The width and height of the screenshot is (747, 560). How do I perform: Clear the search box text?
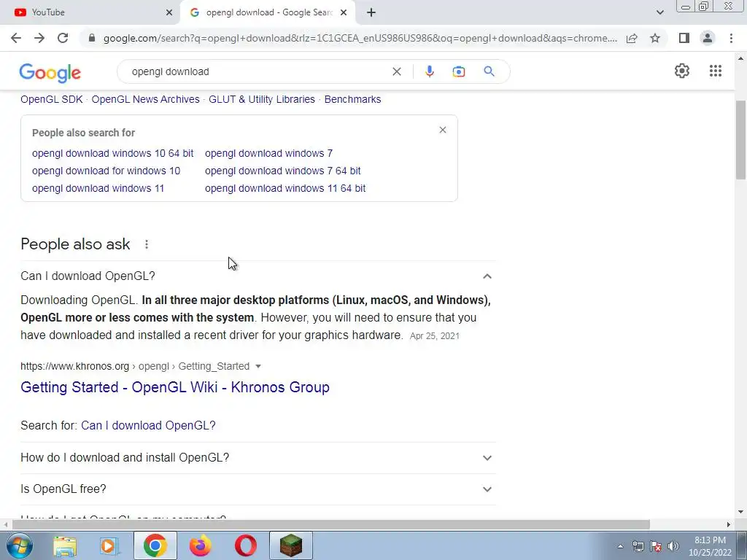[396, 71]
